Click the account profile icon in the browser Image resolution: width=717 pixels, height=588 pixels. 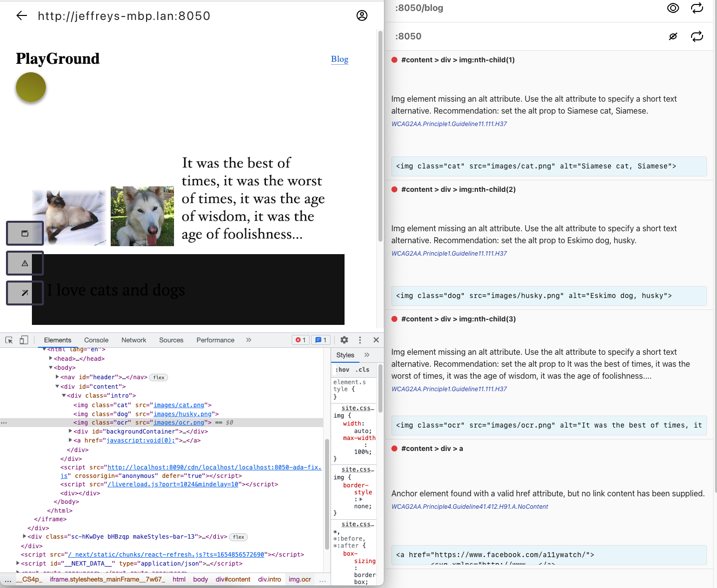pyautogui.click(x=362, y=15)
